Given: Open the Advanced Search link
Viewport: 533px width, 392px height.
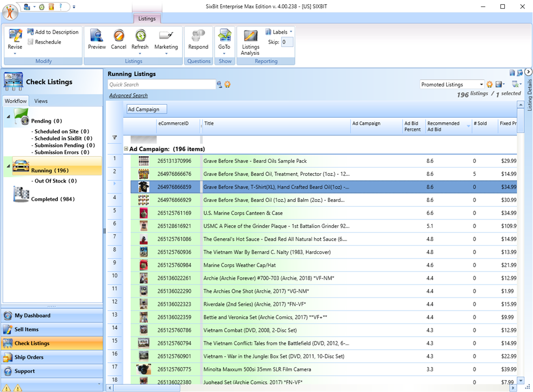Looking at the screenshot, I should point(128,96).
